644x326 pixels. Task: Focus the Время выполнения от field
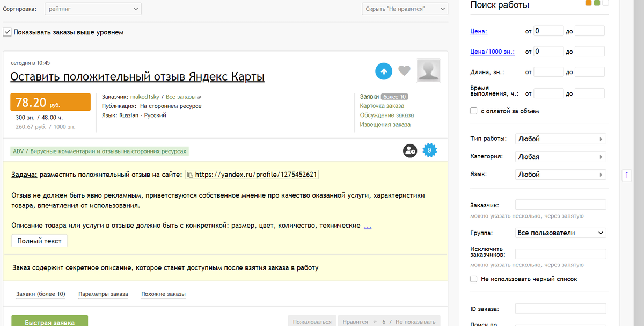point(548,93)
